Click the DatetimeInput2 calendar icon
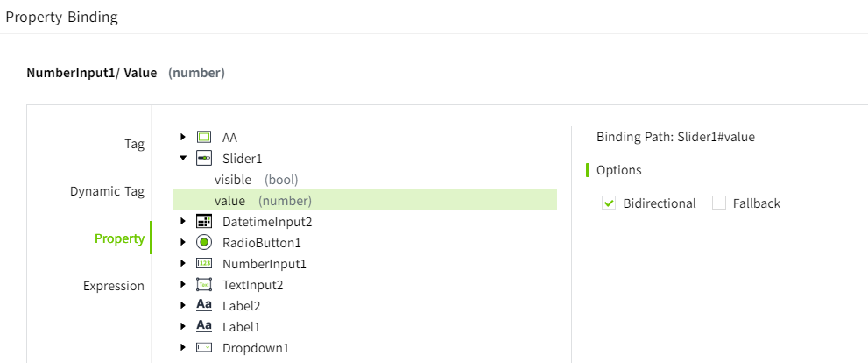Viewport: 868px width, 363px height. click(x=204, y=222)
